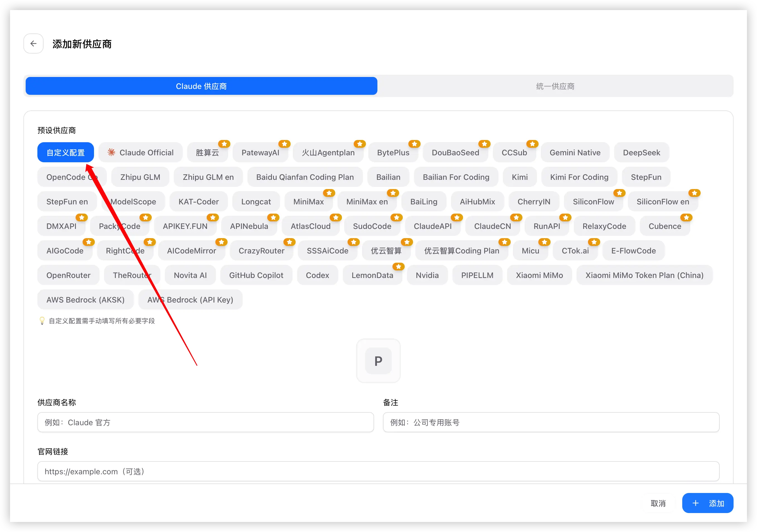Pick the BytePlus preset
Image resolution: width=757 pixels, height=532 pixels.
pyautogui.click(x=393, y=152)
